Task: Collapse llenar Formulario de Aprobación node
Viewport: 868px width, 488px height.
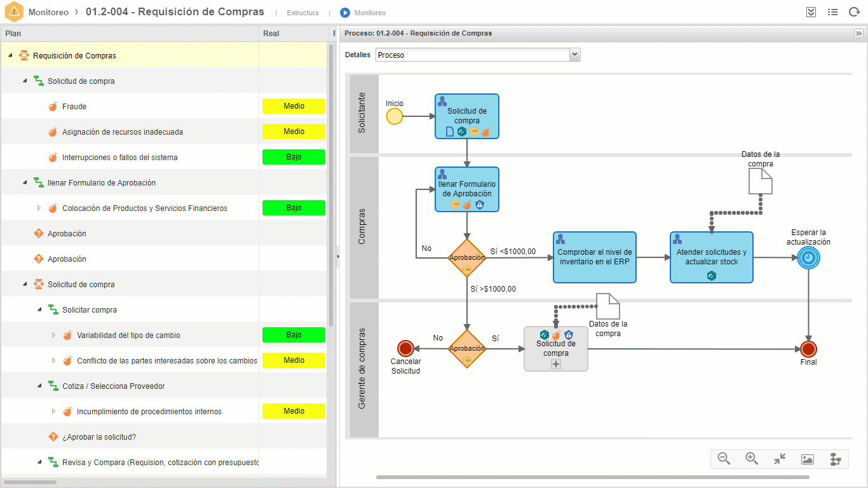Action: point(25,183)
